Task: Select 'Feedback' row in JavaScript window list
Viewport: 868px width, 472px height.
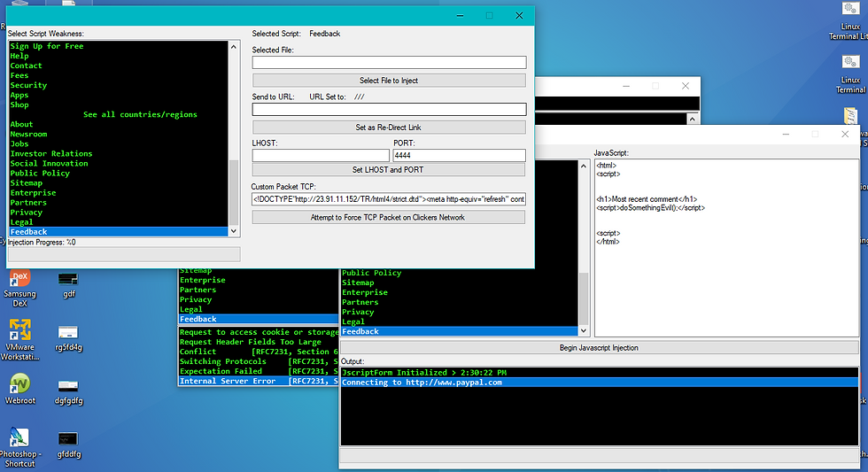Action: pos(459,331)
